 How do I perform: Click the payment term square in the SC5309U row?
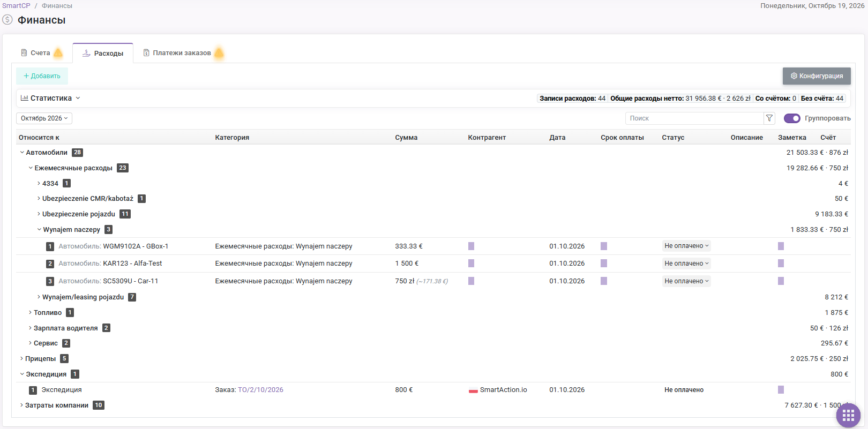tap(604, 281)
